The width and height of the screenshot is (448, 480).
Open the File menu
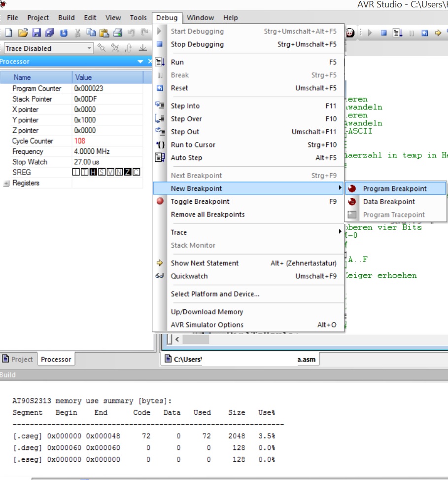coord(12,18)
